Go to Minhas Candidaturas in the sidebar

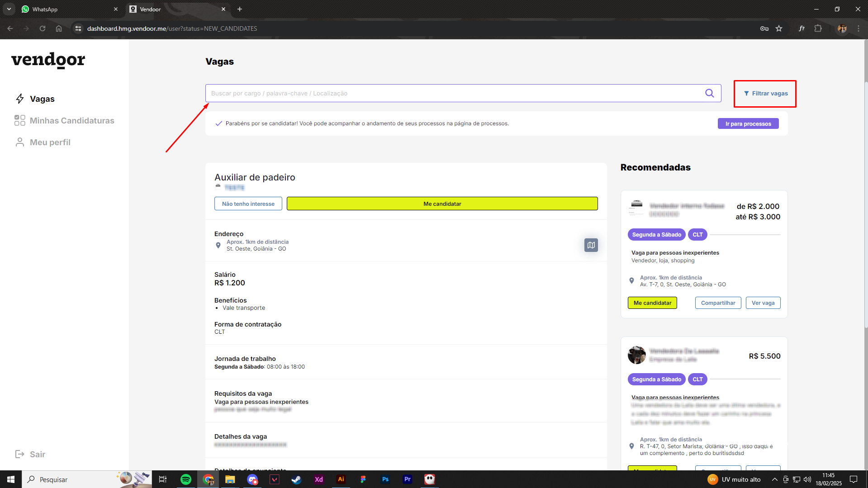pyautogui.click(x=71, y=121)
